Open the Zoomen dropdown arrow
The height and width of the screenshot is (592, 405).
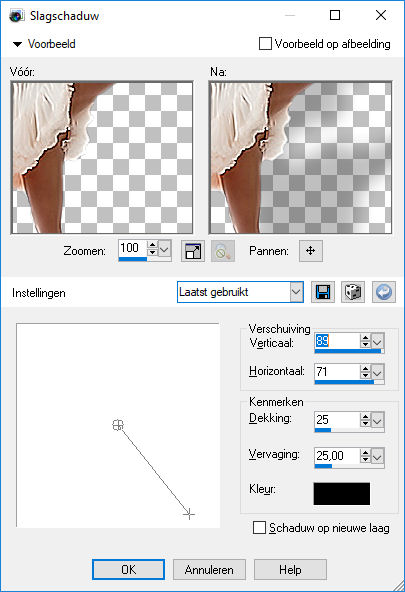pyautogui.click(x=165, y=249)
